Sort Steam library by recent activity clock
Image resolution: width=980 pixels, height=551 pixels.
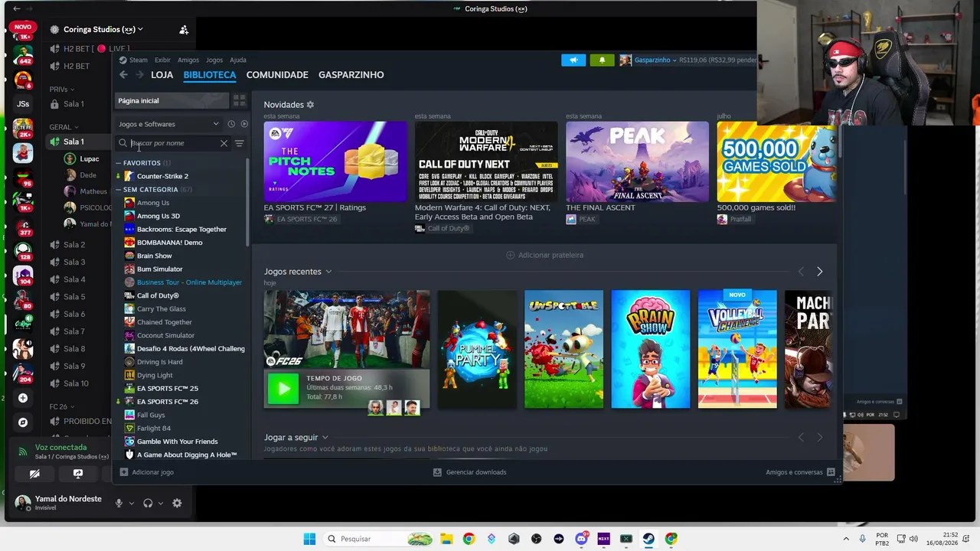231,124
